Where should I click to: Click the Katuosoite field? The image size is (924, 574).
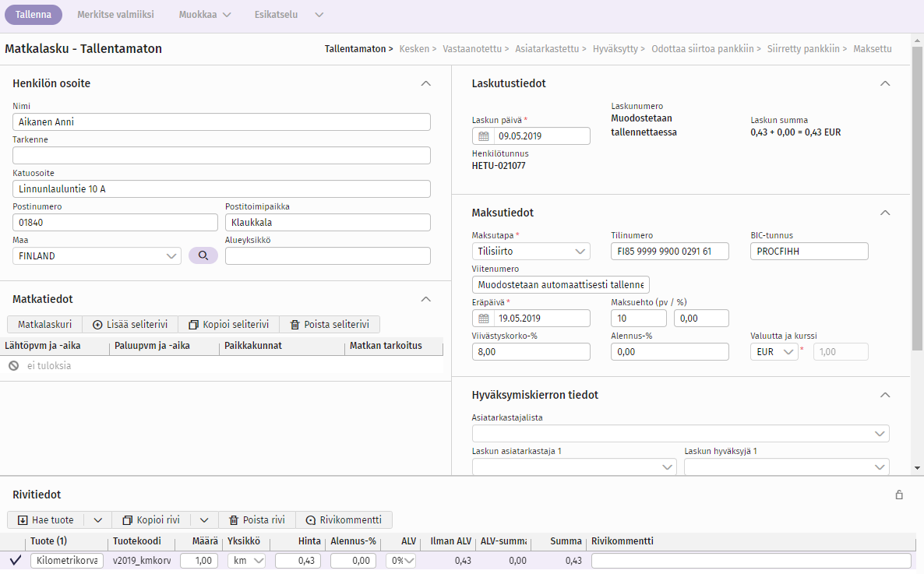click(221, 189)
